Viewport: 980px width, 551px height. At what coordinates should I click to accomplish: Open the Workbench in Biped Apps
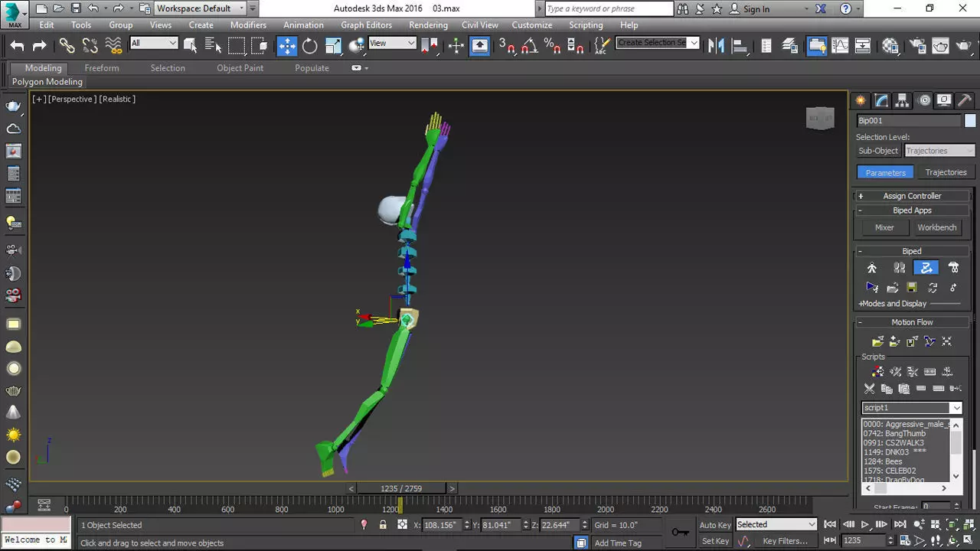pos(937,227)
